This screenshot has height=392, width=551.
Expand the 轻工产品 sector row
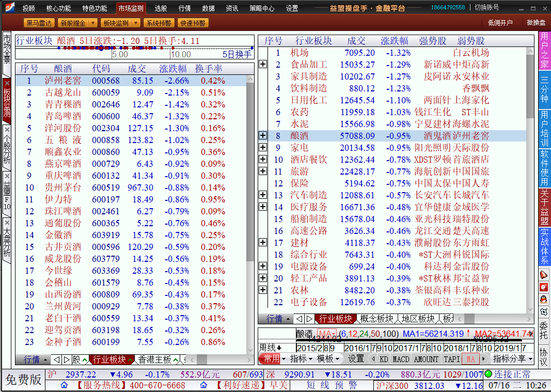[x=263, y=278]
